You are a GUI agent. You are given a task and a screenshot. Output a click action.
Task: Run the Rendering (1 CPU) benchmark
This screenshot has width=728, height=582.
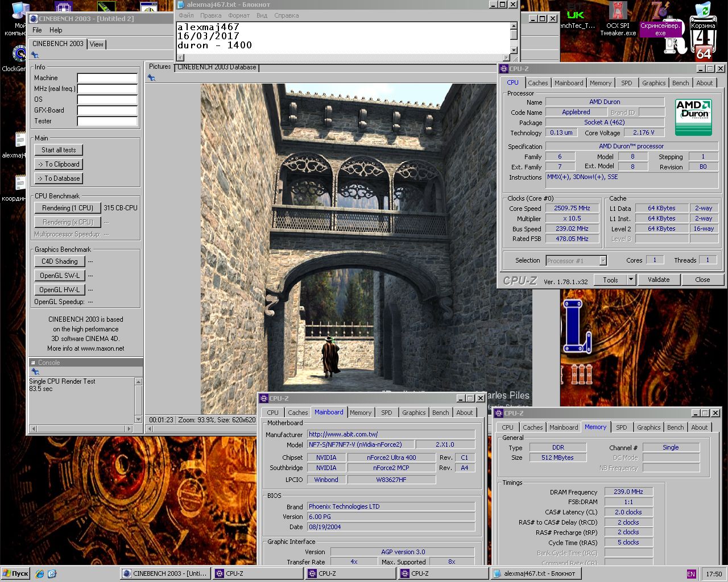click(x=67, y=208)
